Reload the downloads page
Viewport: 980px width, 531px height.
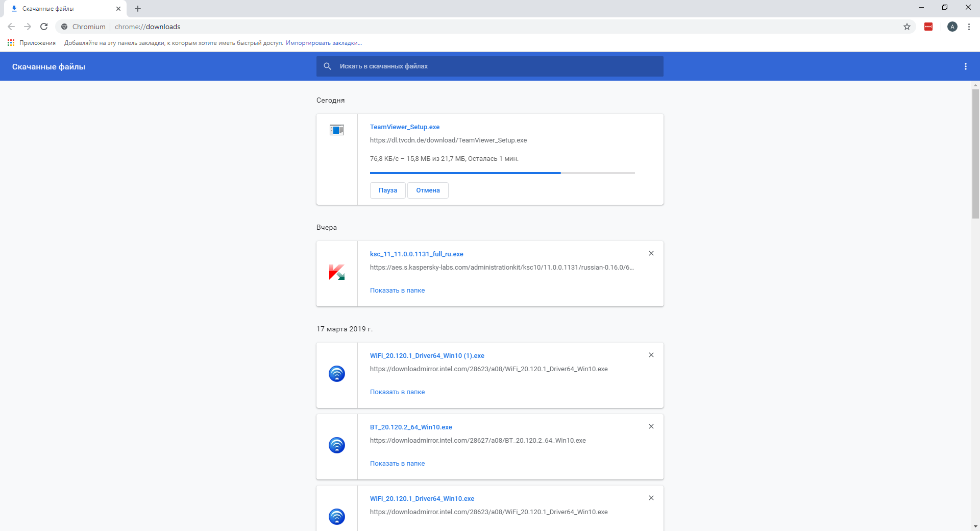(44, 27)
